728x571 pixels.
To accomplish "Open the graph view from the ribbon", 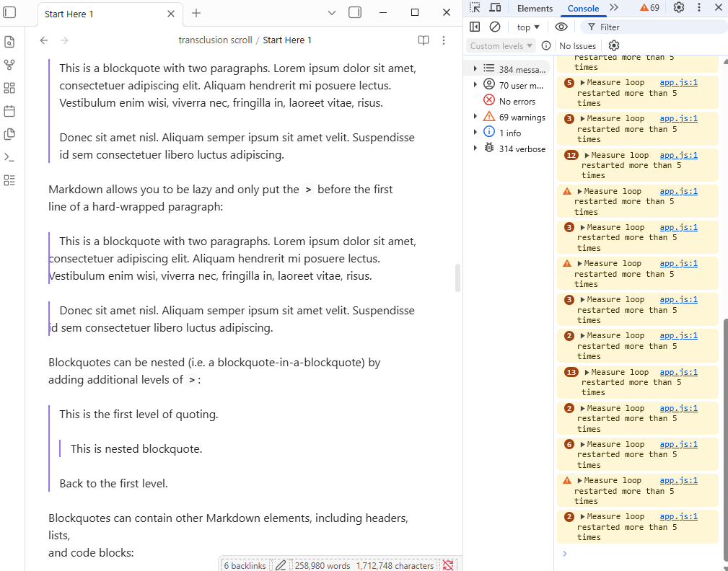I will (9, 65).
